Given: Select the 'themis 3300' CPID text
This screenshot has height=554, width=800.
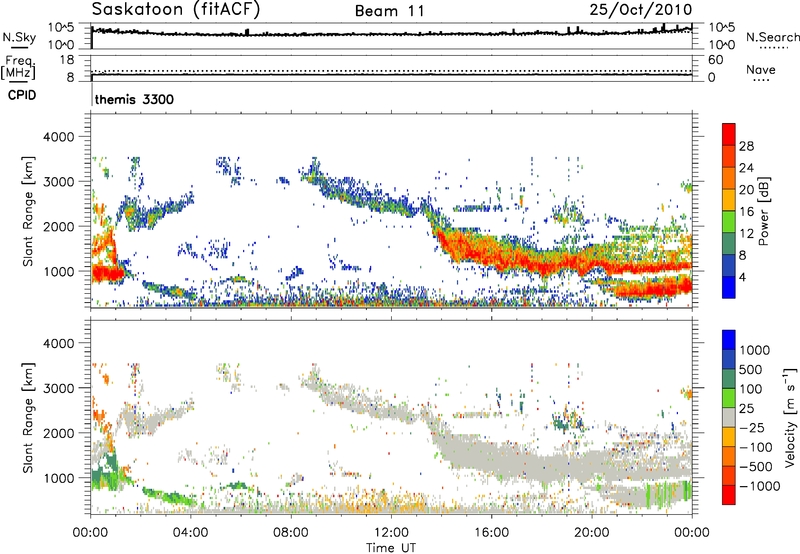Looking at the screenshot, I should pos(134,99).
